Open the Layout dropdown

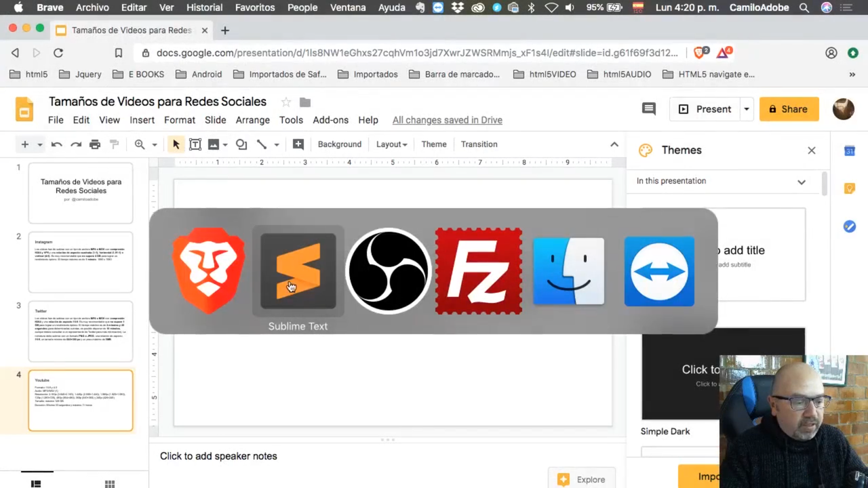click(x=391, y=144)
